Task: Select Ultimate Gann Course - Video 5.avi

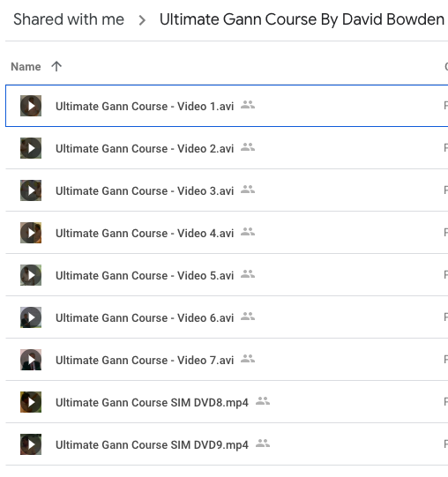Action: tap(227, 275)
